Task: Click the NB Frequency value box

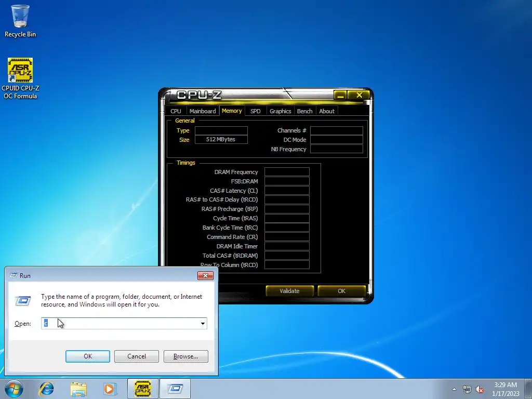Action: [x=336, y=149]
